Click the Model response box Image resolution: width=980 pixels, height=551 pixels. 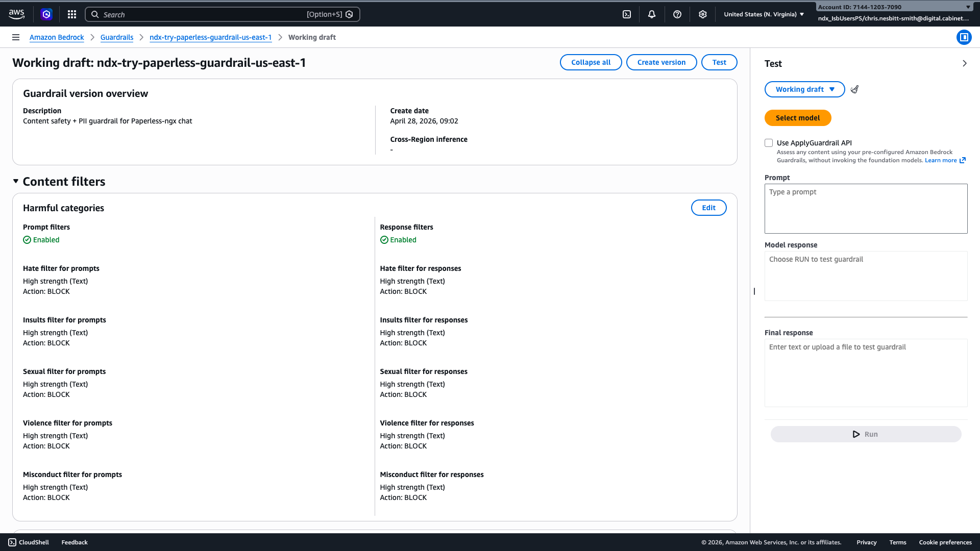pyautogui.click(x=866, y=276)
